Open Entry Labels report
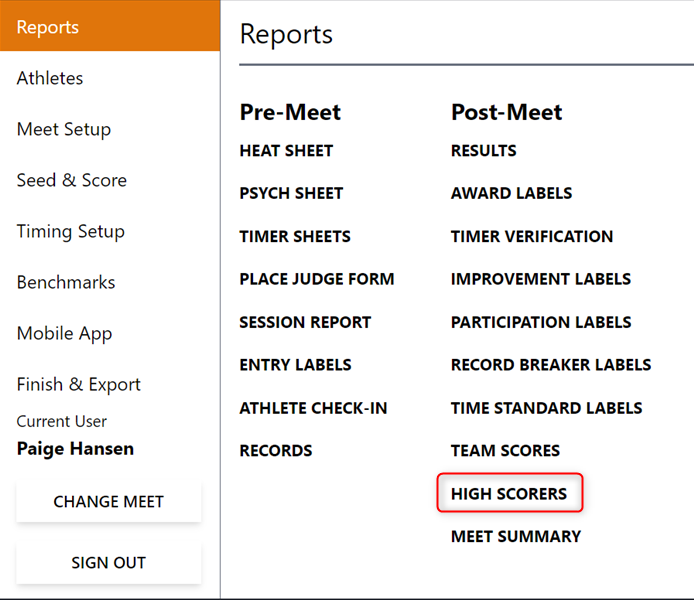This screenshot has height=600, width=694. 295,365
